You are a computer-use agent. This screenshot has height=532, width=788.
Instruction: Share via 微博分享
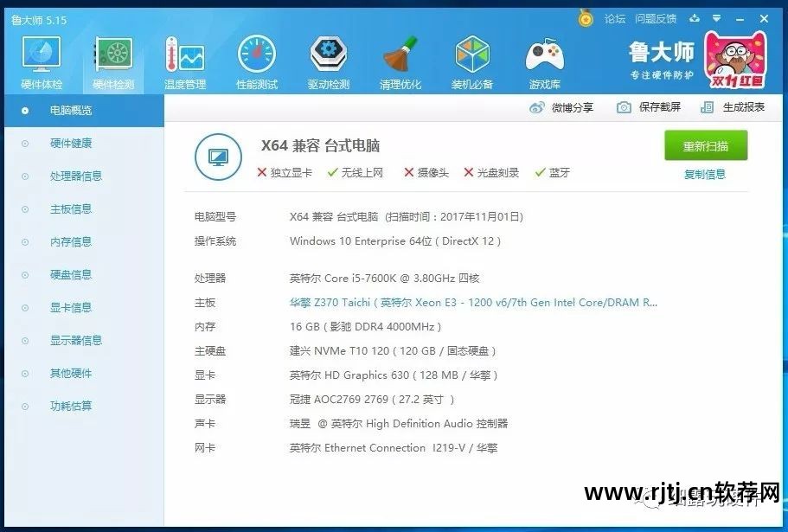coord(562,107)
